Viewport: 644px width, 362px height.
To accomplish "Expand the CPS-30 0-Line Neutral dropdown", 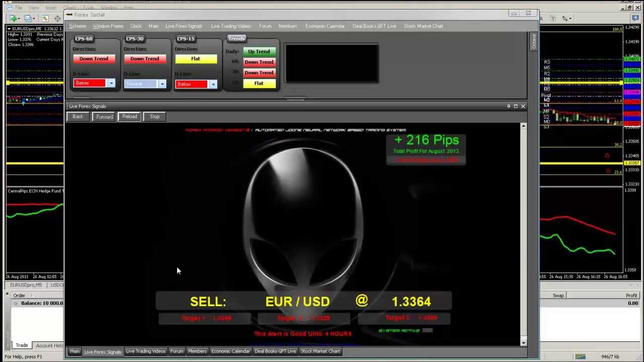I will (162, 84).
